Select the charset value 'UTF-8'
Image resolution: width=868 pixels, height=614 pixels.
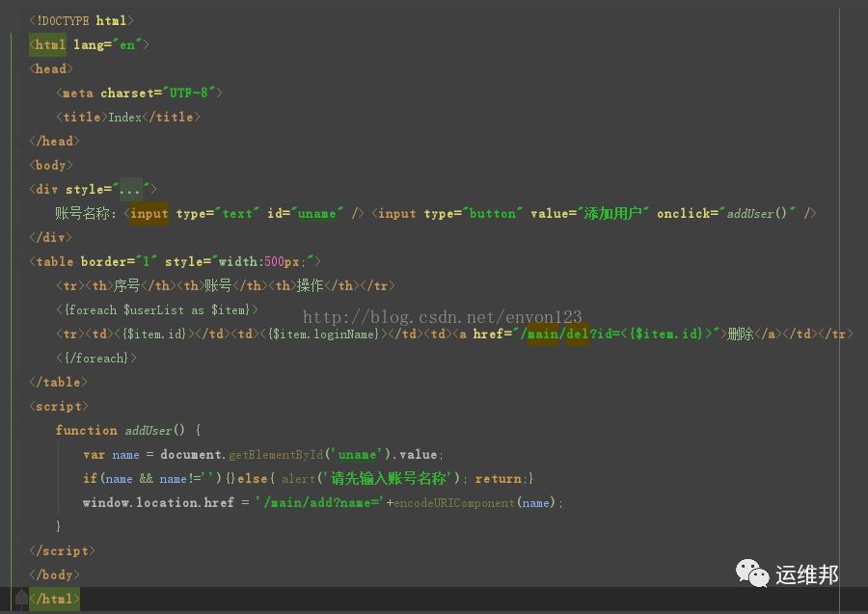[189, 93]
